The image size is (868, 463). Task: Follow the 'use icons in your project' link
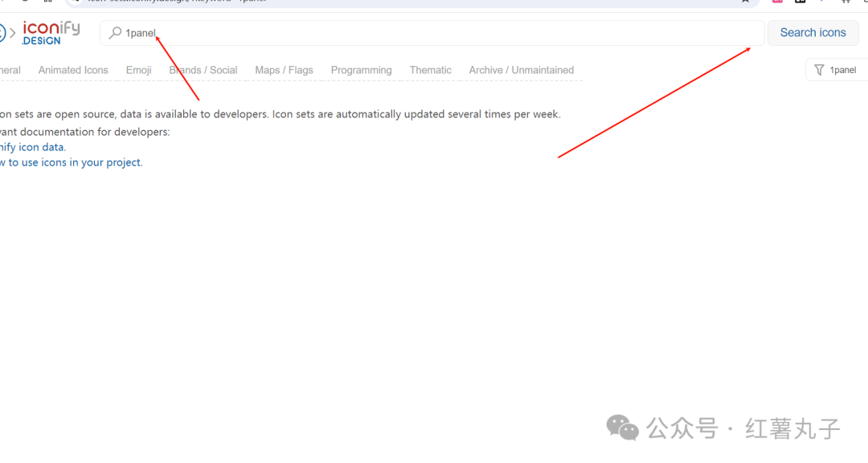72,162
